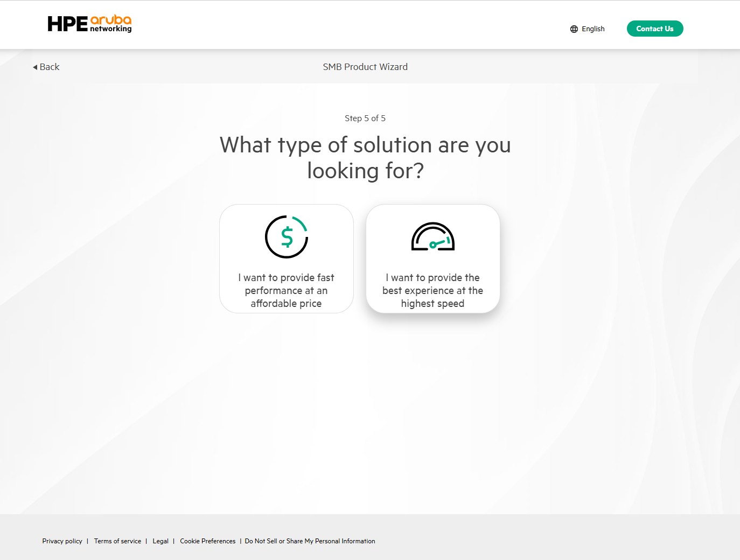
Task: Click the globe icon near English
Action: coord(574,29)
